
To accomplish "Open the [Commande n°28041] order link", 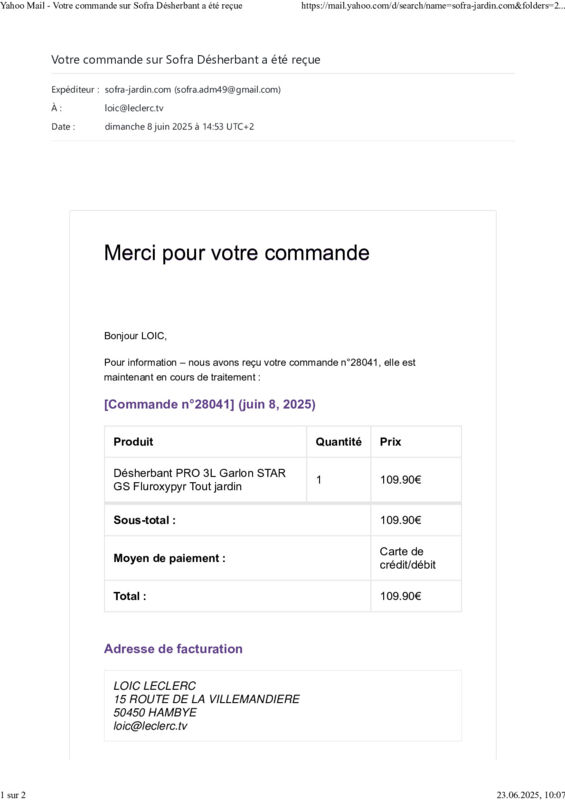I will tap(210, 404).
